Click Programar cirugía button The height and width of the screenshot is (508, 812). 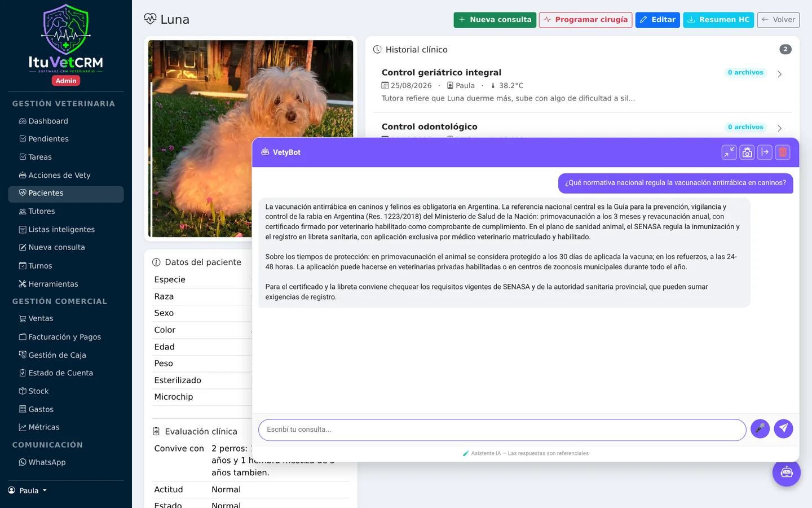coord(585,20)
